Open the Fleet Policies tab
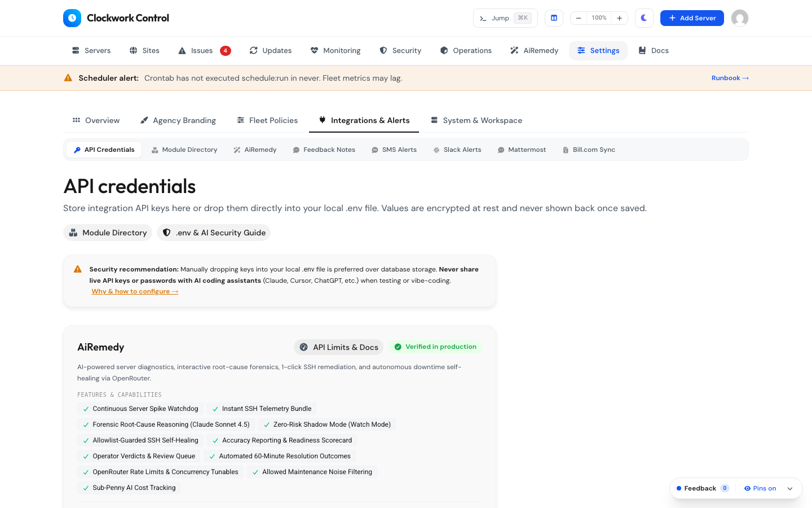This screenshot has width=812, height=508. [267, 120]
